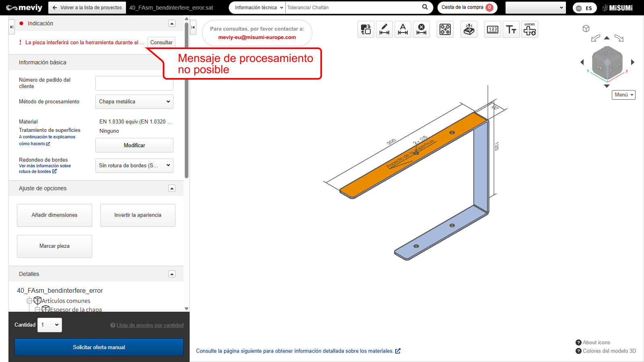This screenshot has height=362, width=644.
Task: Collapse the Indicación section
Action: coord(172,23)
